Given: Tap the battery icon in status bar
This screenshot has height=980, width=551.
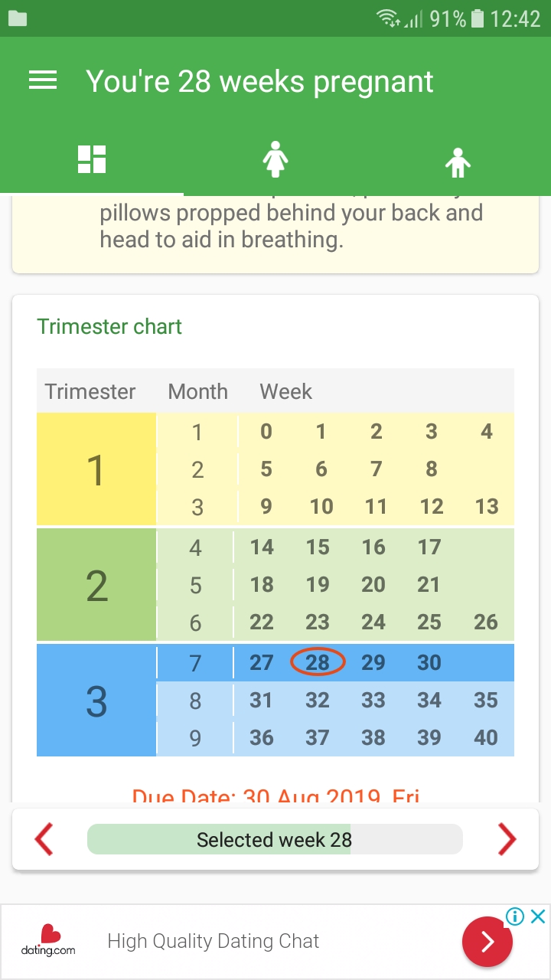Looking at the screenshot, I should point(478,18).
